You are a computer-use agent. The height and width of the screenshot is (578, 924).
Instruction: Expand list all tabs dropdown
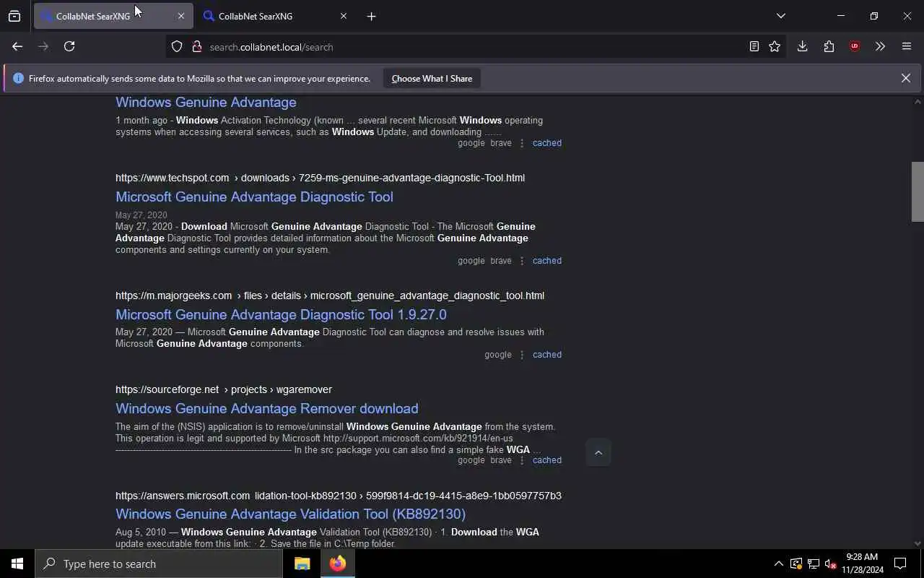[x=780, y=16]
